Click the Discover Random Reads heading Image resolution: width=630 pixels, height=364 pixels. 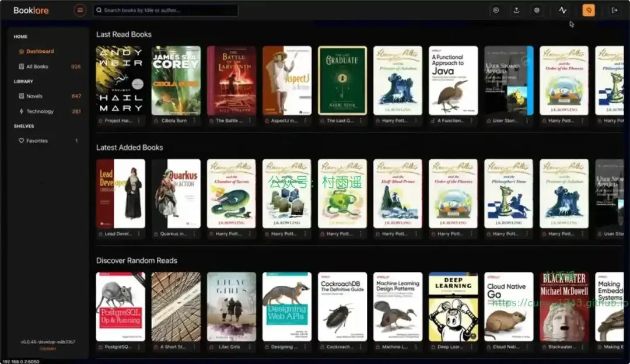point(136,261)
